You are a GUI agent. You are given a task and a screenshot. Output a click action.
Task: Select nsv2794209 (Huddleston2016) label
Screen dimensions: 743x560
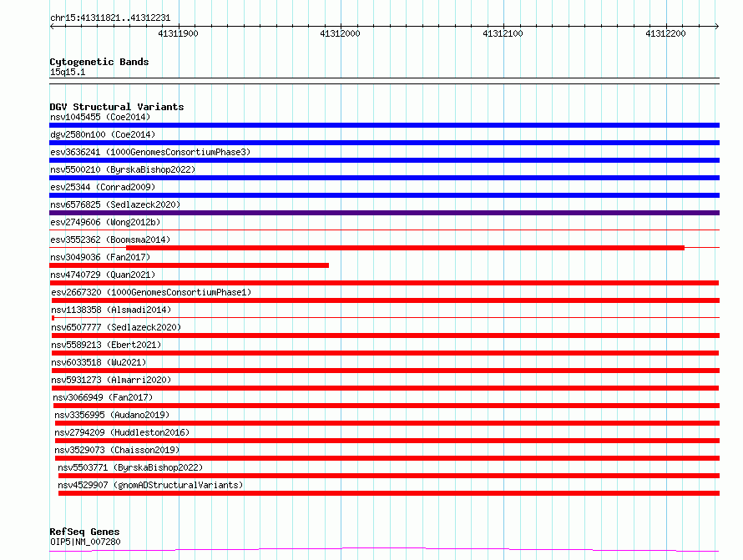(x=122, y=432)
